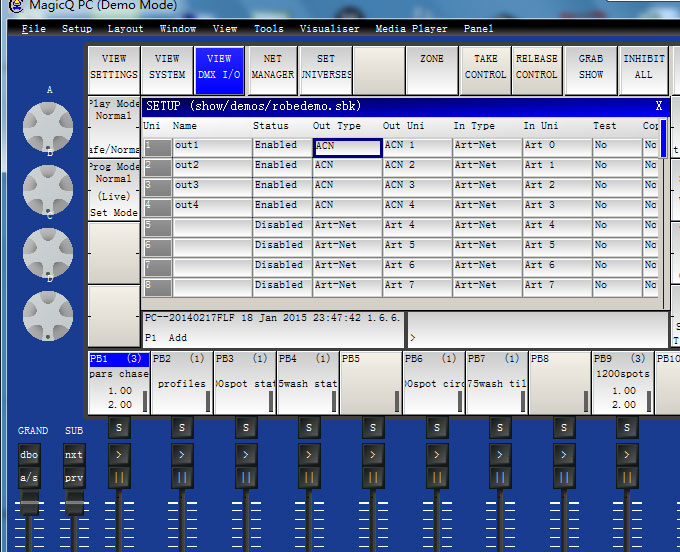Toggle universe 1 Status Enabled cell
The width and height of the screenshot is (680, 552).
click(282, 147)
